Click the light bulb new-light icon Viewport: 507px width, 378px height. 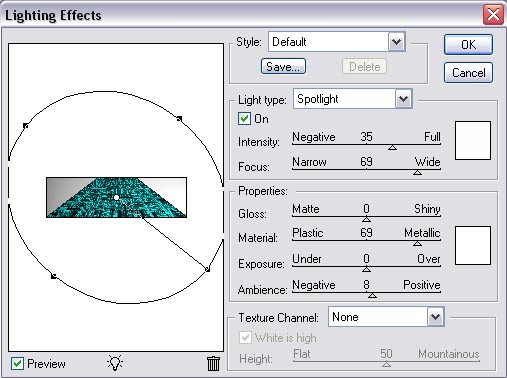115,363
